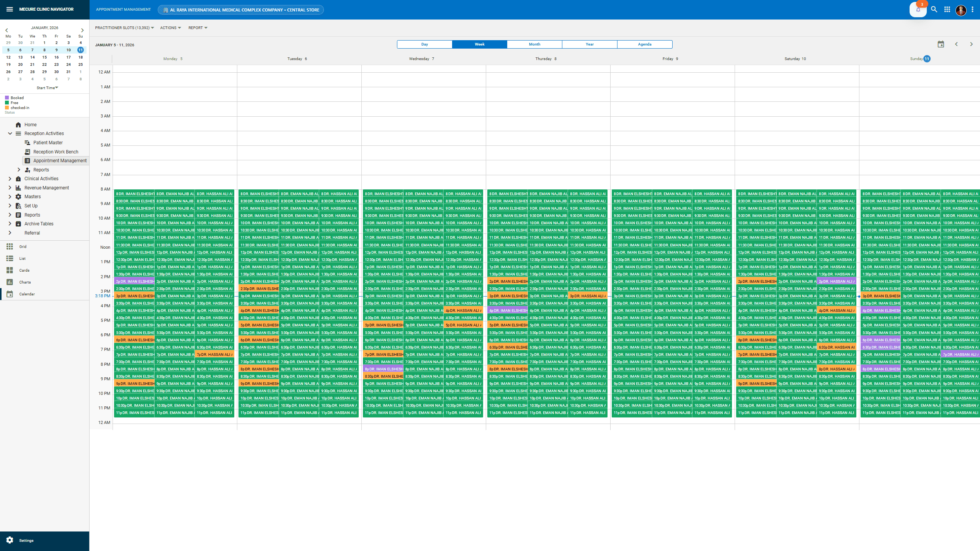Switch to the Cards view

[24, 270]
